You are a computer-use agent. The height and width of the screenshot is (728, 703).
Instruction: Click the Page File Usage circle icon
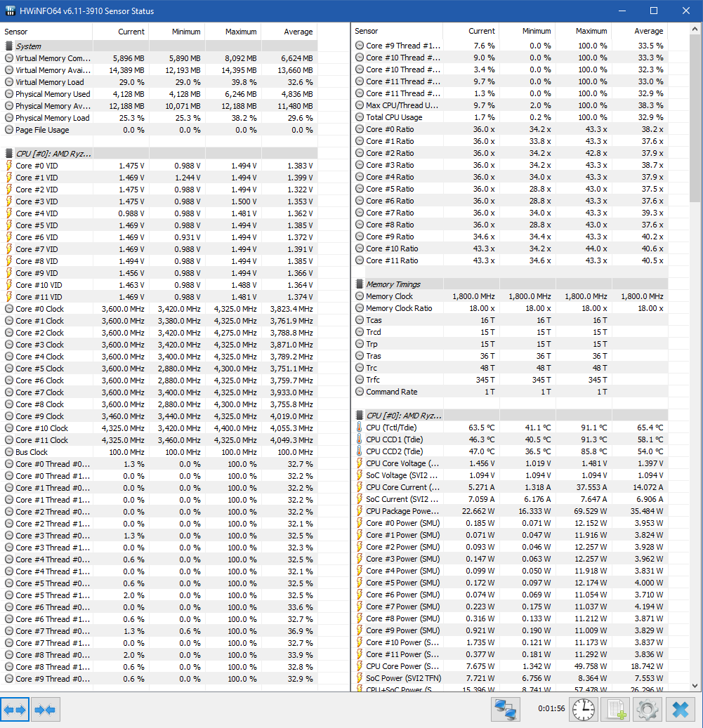click(x=9, y=130)
